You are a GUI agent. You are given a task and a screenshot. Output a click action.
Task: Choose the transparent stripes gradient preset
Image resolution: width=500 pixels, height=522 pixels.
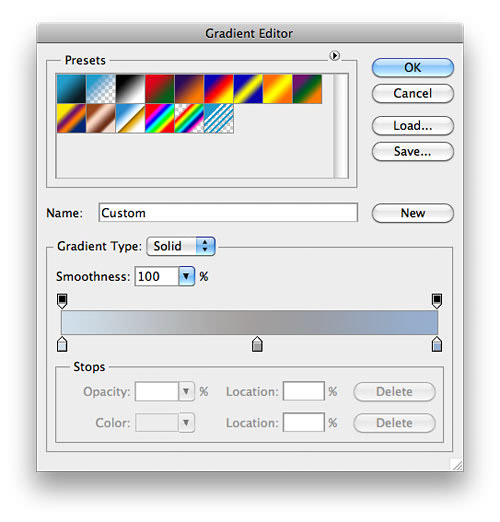tap(219, 118)
